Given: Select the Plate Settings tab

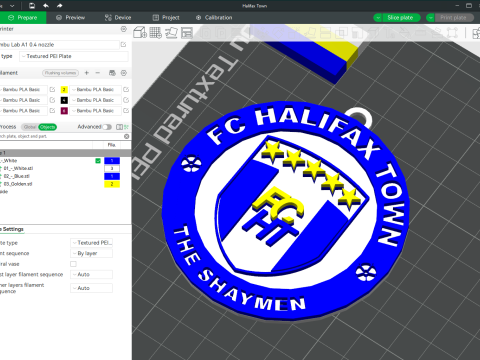Looking at the screenshot, I should (12, 229).
